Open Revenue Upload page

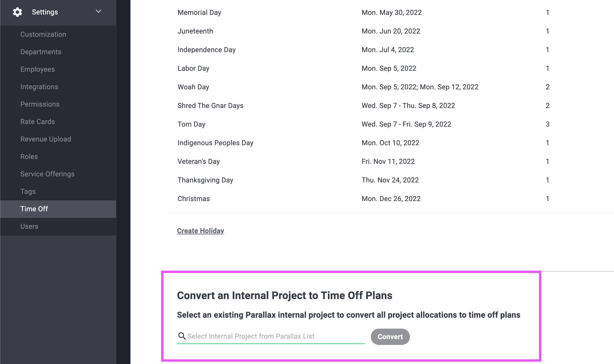tap(46, 139)
